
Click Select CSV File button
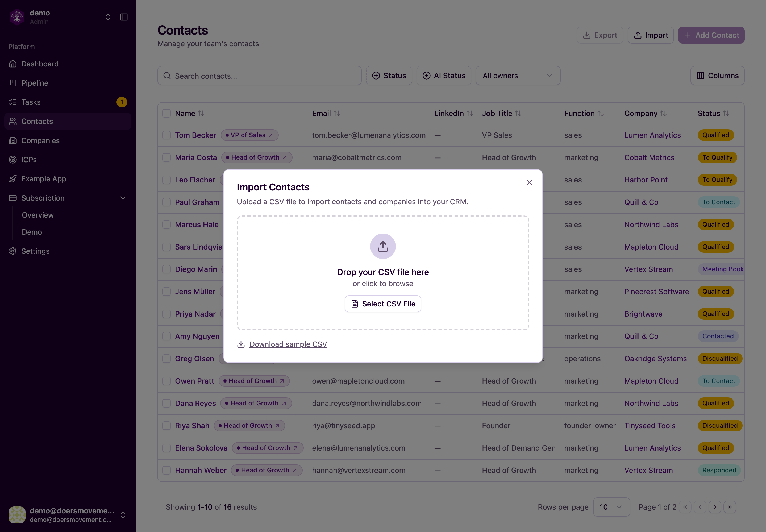pyautogui.click(x=383, y=304)
